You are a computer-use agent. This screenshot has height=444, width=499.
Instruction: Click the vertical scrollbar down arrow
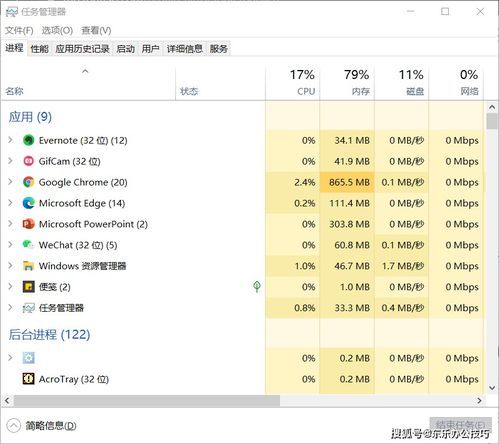492,388
